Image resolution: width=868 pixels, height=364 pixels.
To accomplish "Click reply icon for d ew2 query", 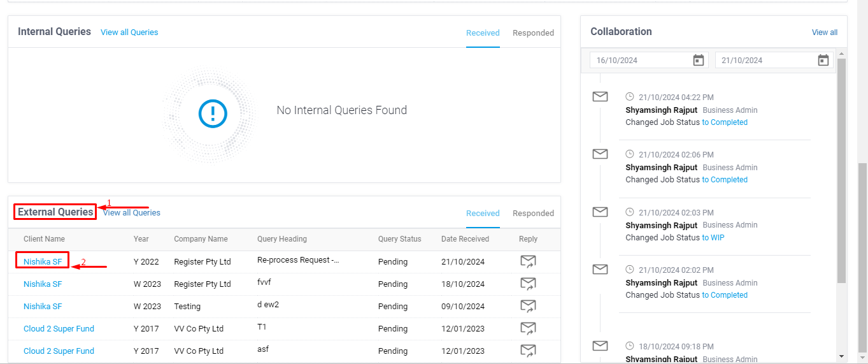I will tap(527, 306).
